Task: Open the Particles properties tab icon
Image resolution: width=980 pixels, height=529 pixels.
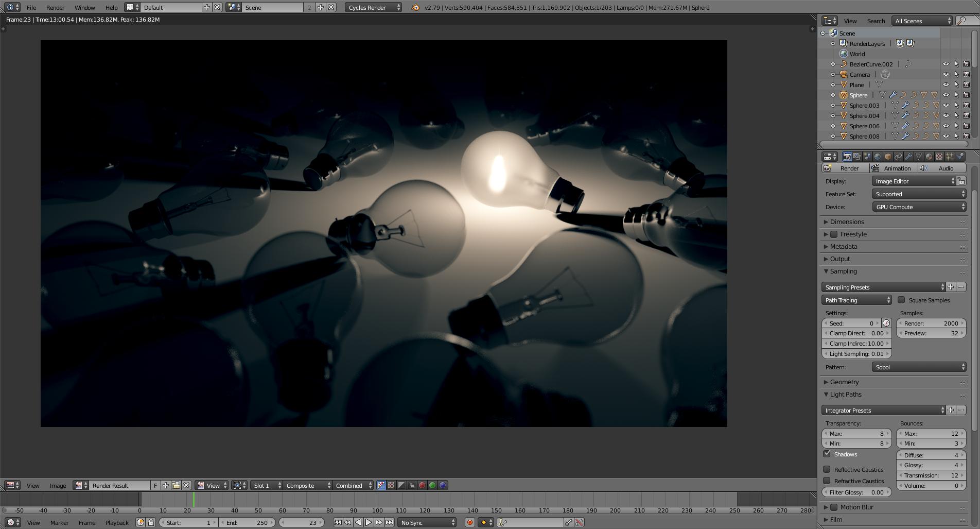Action: (x=950, y=157)
